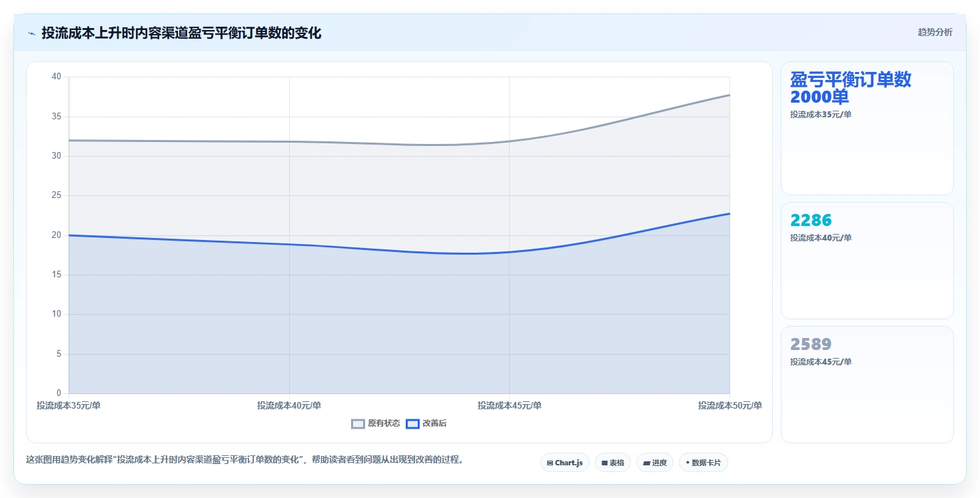This screenshot has height=498, width=980.
Task: Click the description text below the chart
Action: click(245, 459)
